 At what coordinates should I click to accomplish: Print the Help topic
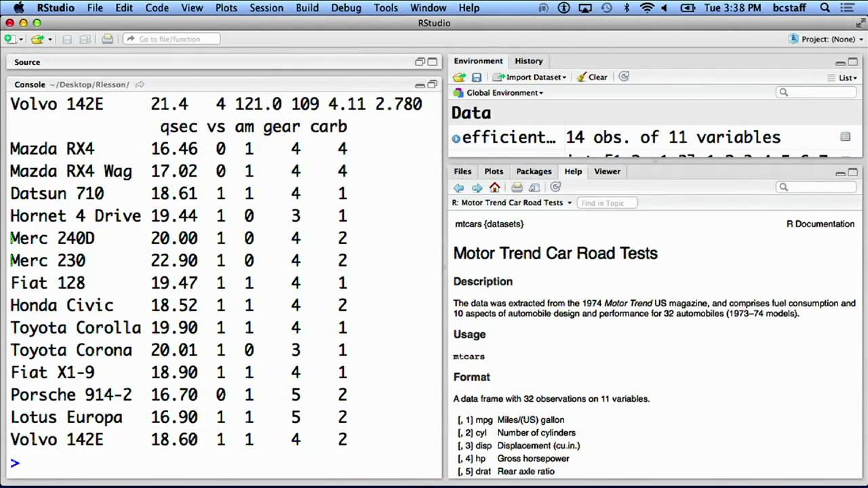pos(517,188)
